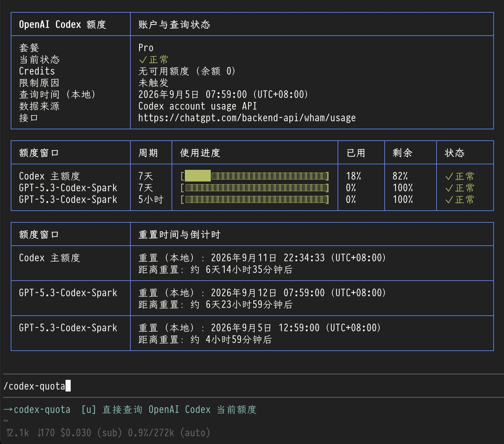Click the "已用" column header
Viewport: 504px width, 444px height.
tap(356, 153)
